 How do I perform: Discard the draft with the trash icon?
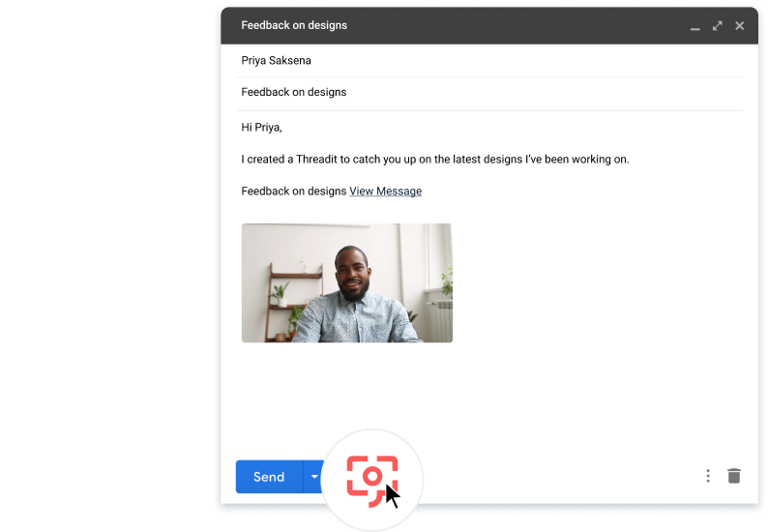pyautogui.click(x=734, y=476)
